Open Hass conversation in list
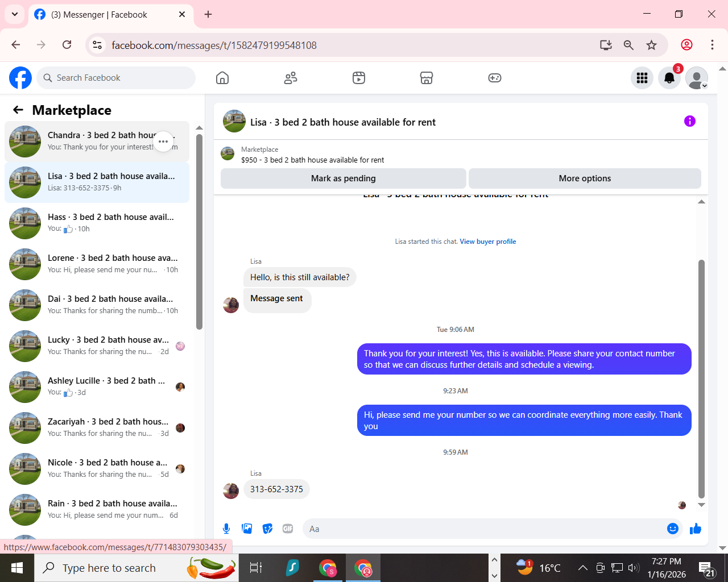This screenshot has width=728, height=582. tap(97, 223)
